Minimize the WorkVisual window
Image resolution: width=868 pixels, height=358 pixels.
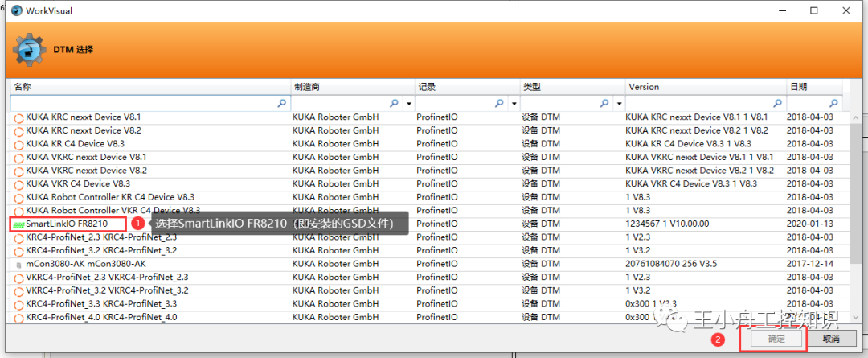coord(783,10)
